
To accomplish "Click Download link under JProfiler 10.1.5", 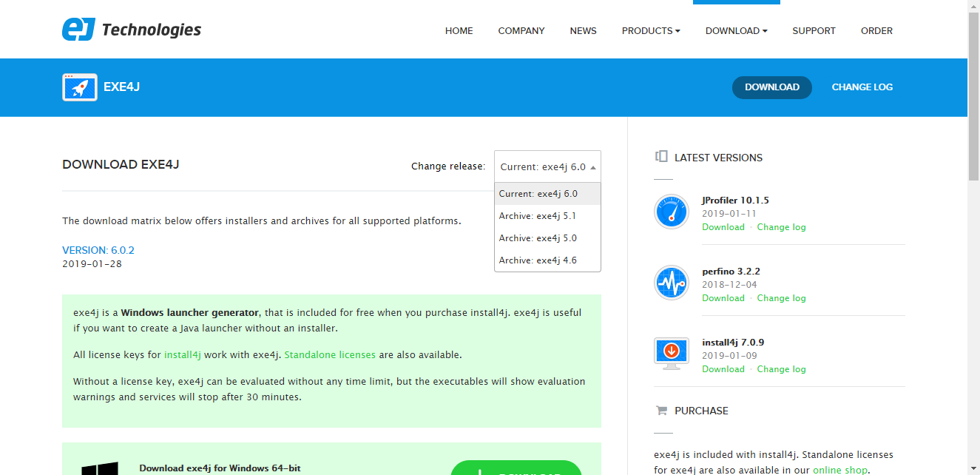I will tap(723, 227).
